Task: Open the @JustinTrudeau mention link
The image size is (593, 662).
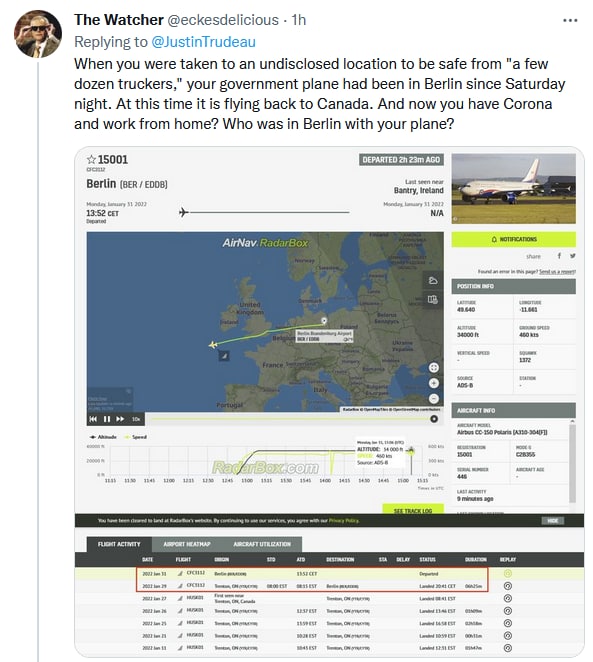Action: click(203, 42)
